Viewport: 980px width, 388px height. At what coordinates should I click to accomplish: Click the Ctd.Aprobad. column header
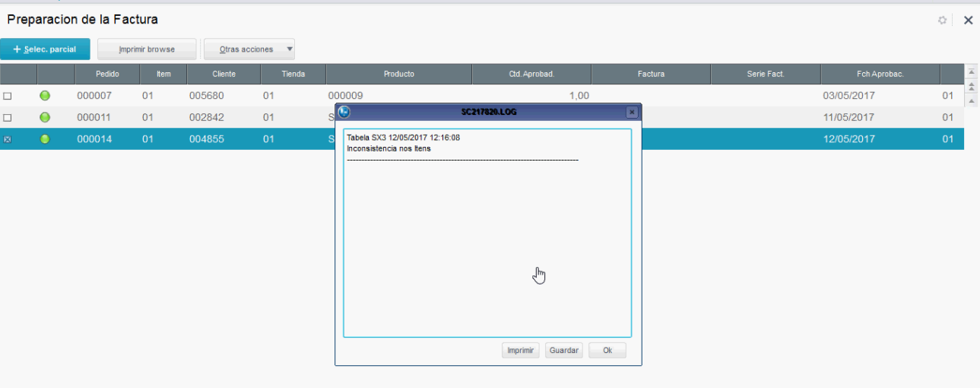click(531, 74)
